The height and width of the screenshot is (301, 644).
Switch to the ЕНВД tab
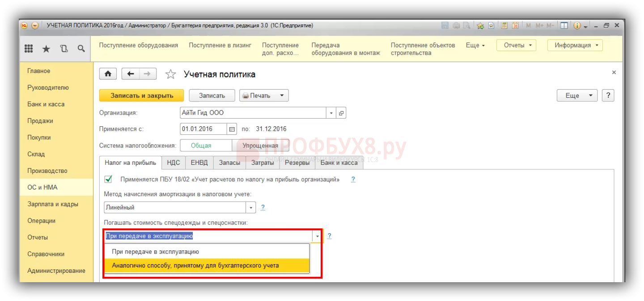(199, 163)
